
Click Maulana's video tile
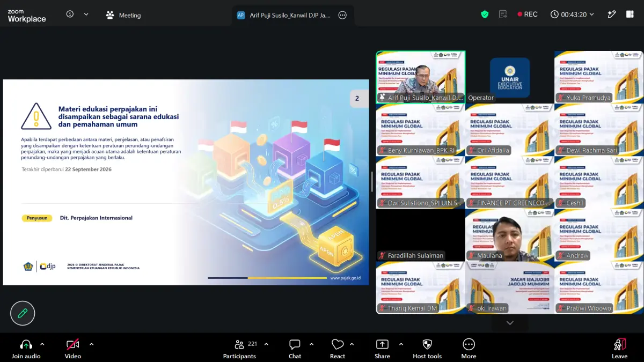coord(510,235)
